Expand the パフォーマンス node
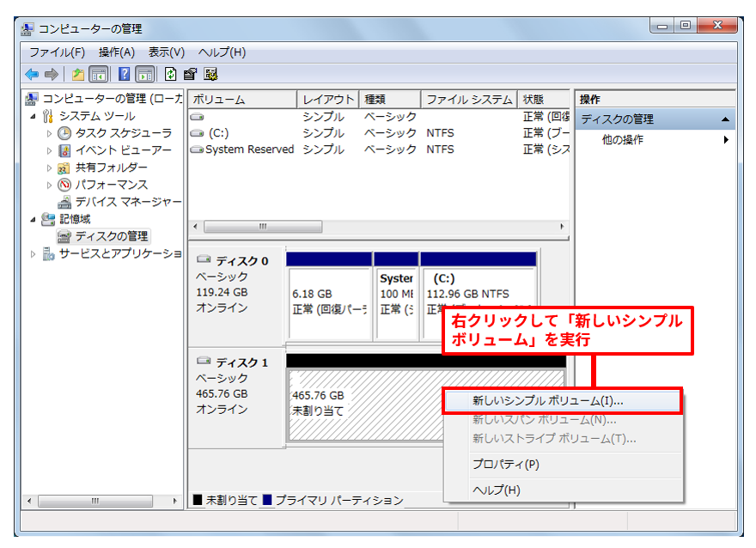The width and height of the screenshot is (756, 548). click(49, 185)
